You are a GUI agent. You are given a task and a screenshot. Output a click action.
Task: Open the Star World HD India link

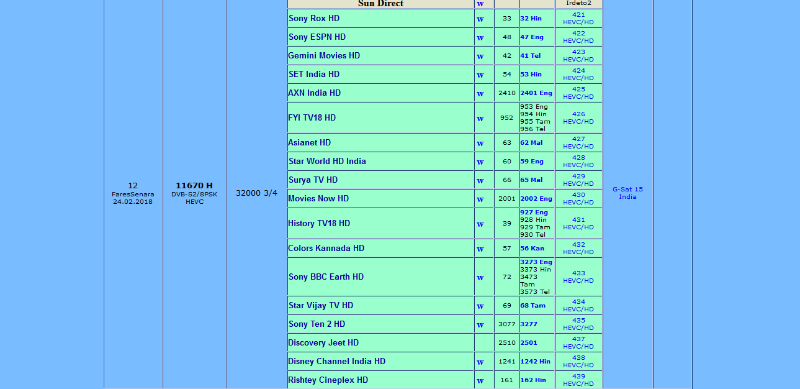coord(327,161)
